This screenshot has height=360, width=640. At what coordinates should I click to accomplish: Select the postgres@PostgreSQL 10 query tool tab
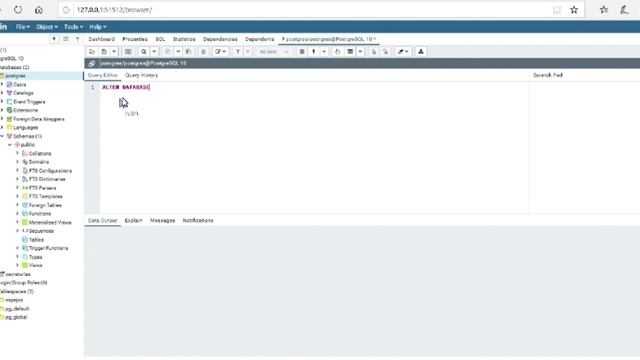pos(329,39)
